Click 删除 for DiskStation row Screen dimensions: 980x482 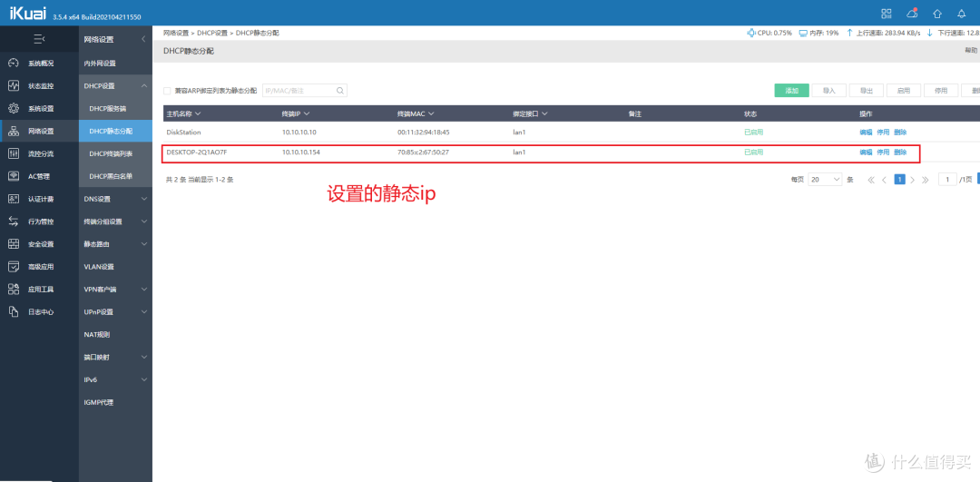coord(900,133)
